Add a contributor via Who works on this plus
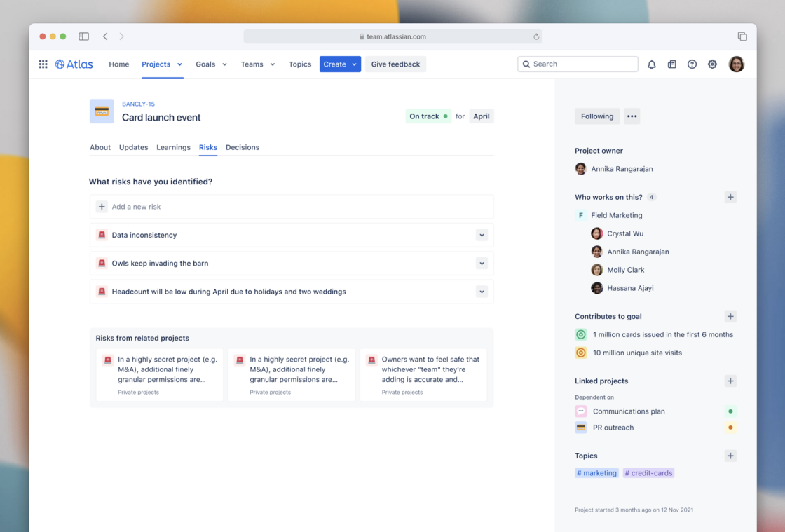 click(x=730, y=197)
